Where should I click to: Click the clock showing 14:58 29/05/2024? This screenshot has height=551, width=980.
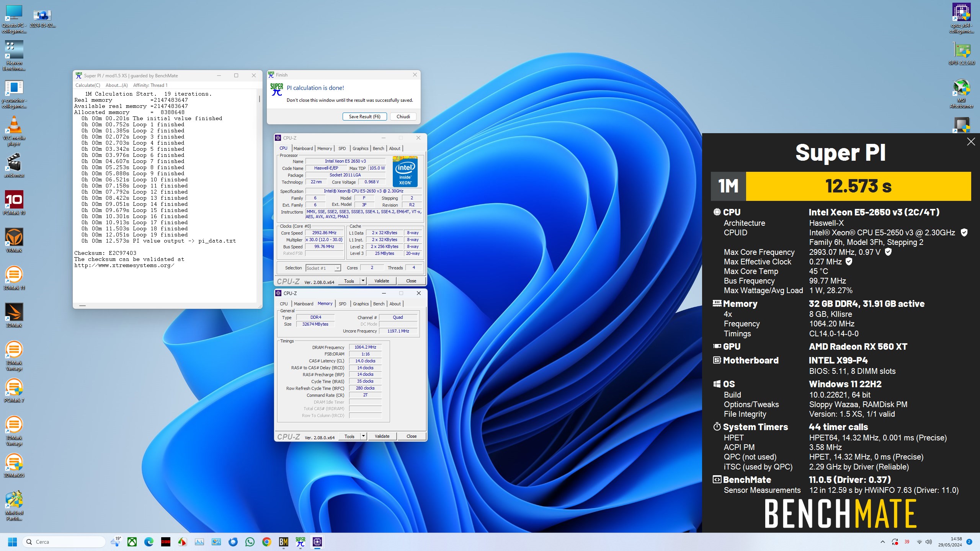(950, 542)
